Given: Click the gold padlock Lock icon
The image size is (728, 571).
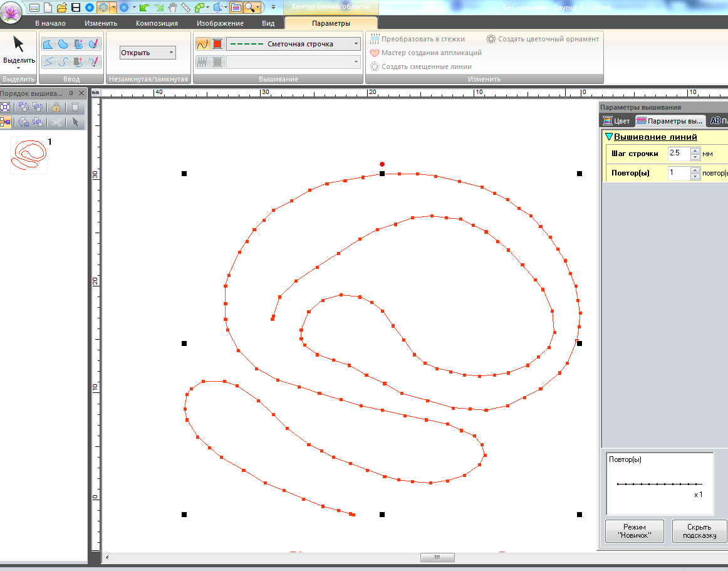Looking at the screenshot, I should 56,107.
